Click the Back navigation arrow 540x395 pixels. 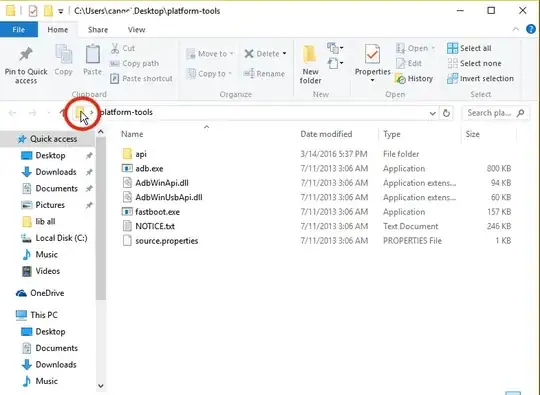[x=12, y=113]
